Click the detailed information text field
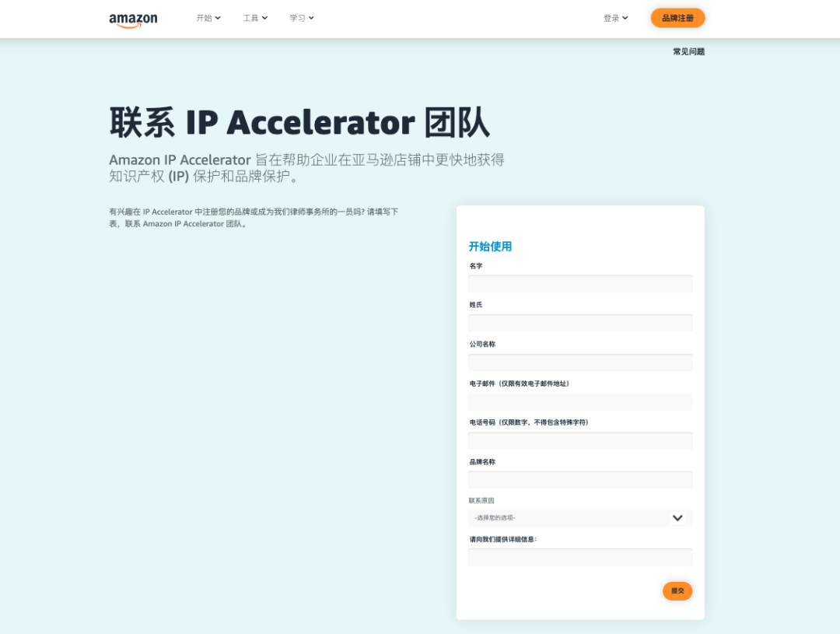The height and width of the screenshot is (634, 840). (580, 557)
